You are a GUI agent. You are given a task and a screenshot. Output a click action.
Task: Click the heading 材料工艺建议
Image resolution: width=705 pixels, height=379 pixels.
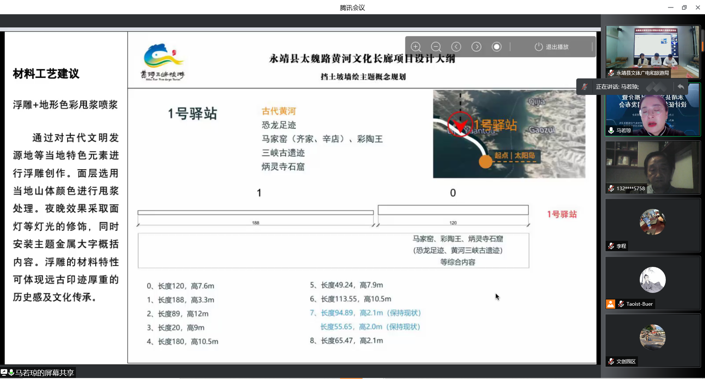(46, 74)
